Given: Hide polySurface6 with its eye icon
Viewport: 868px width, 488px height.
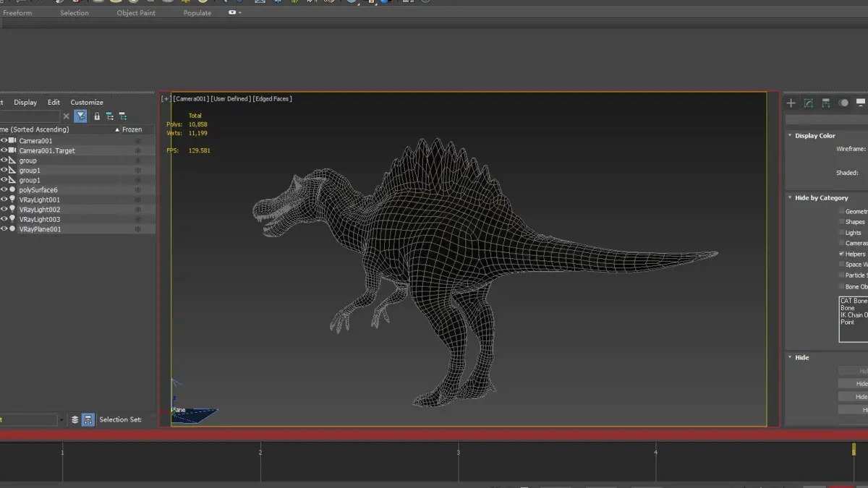Looking at the screenshot, I should (x=4, y=189).
